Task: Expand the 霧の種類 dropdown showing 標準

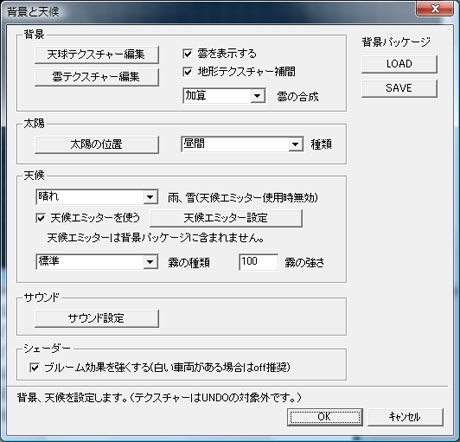Action: [97, 262]
